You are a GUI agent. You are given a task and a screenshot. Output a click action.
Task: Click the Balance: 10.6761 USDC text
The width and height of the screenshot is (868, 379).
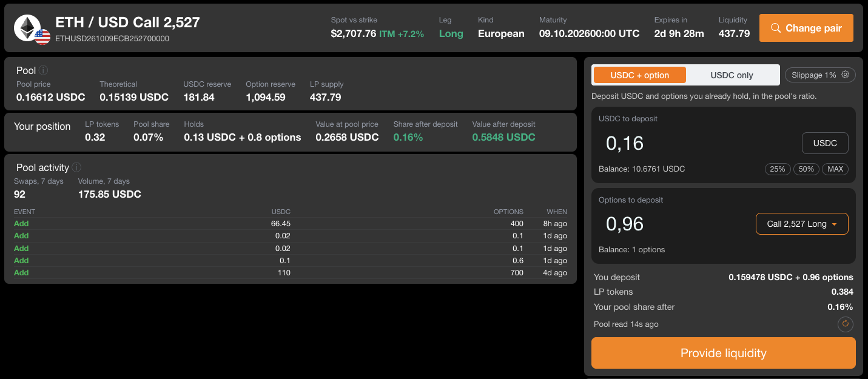click(642, 169)
